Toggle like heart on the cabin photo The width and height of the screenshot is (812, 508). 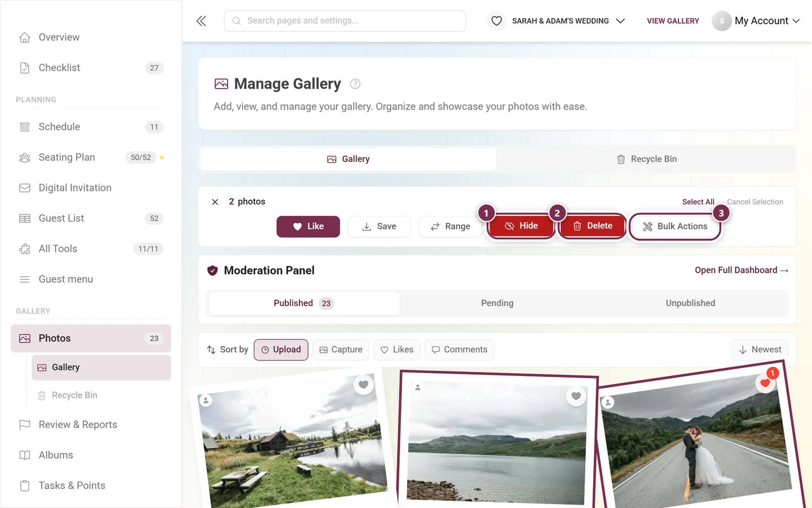click(x=364, y=385)
